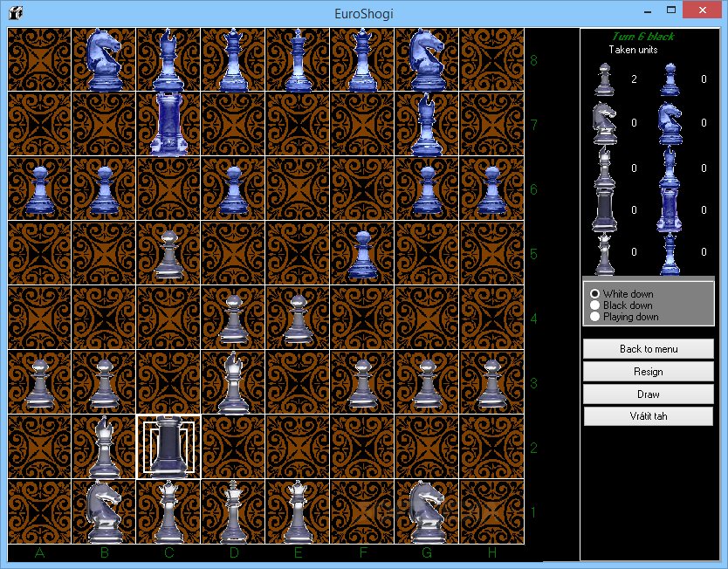Move to empty square D2
The height and width of the screenshot is (569, 728).
(x=233, y=447)
